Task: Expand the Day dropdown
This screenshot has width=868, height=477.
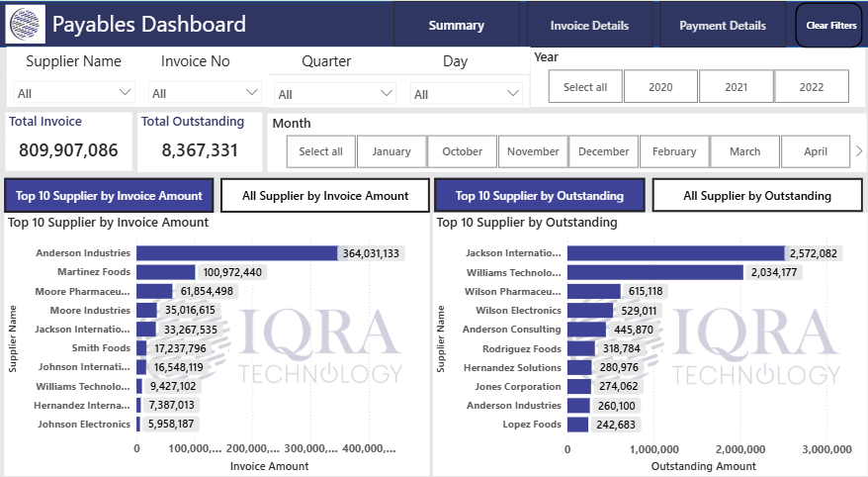Action: 466,94
